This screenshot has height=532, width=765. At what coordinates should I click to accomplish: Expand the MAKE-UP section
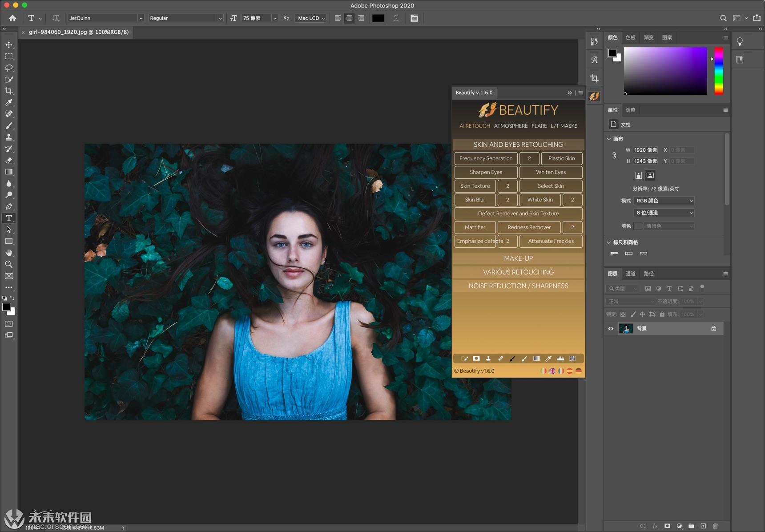coord(519,258)
